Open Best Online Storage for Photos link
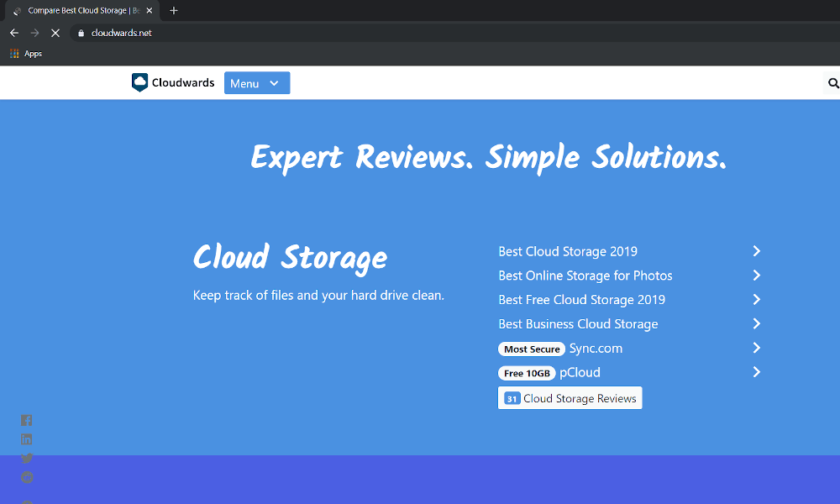840x504 pixels. coord(585,276)
